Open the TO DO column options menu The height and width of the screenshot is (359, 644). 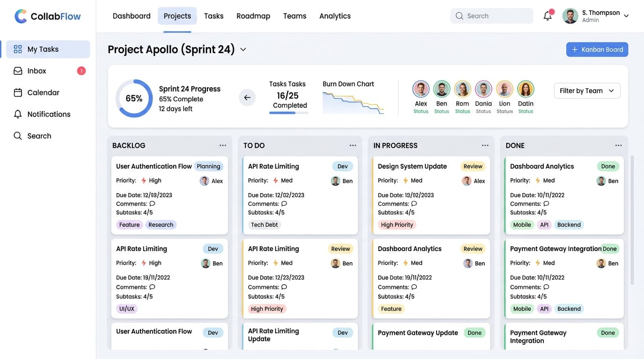[353, 145]
